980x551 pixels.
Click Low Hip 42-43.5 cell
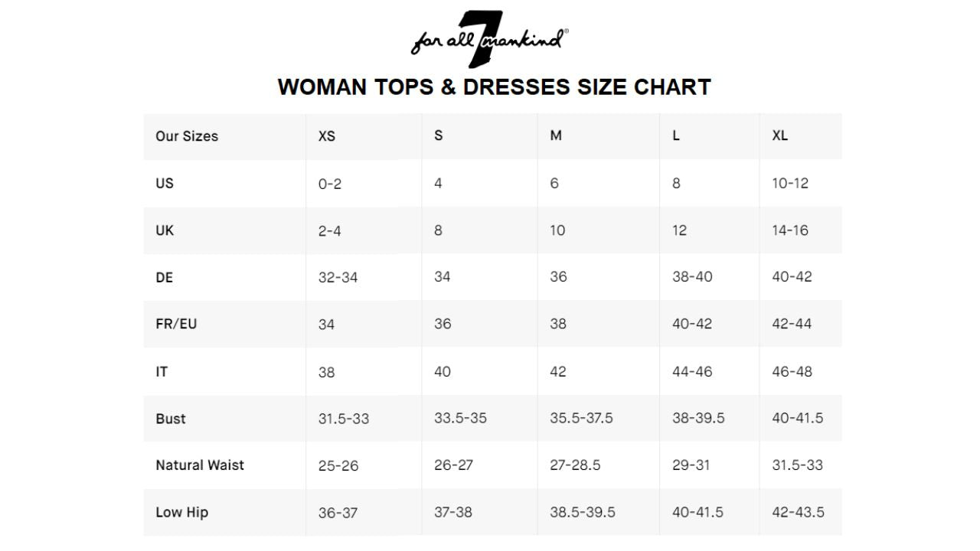tap(798, 512)
